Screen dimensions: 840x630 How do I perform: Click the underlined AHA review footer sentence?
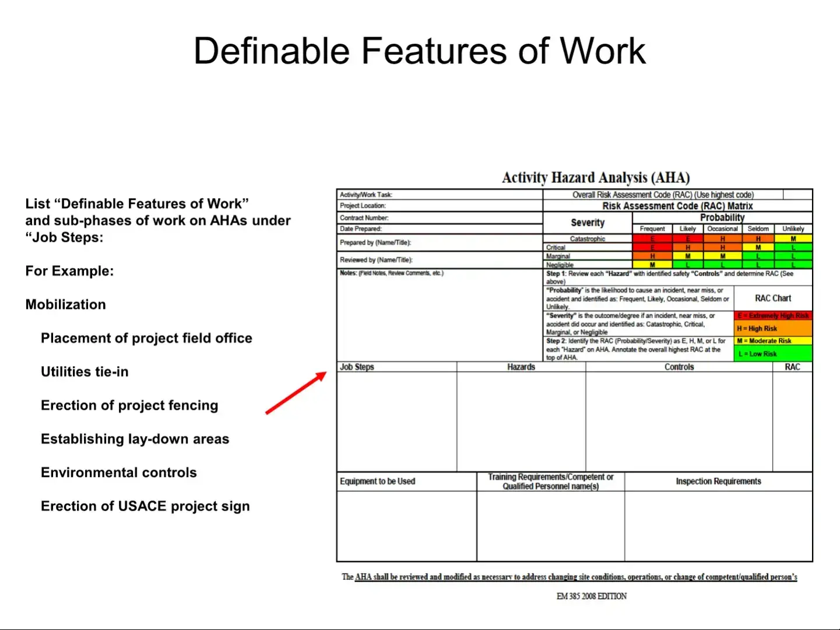(x=570, y=577)
